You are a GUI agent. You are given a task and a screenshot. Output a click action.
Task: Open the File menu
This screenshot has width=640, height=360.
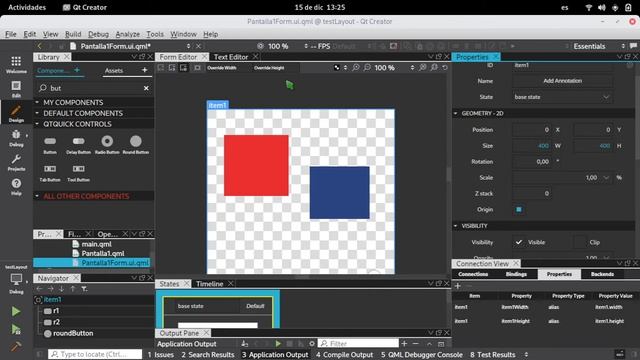11,34
